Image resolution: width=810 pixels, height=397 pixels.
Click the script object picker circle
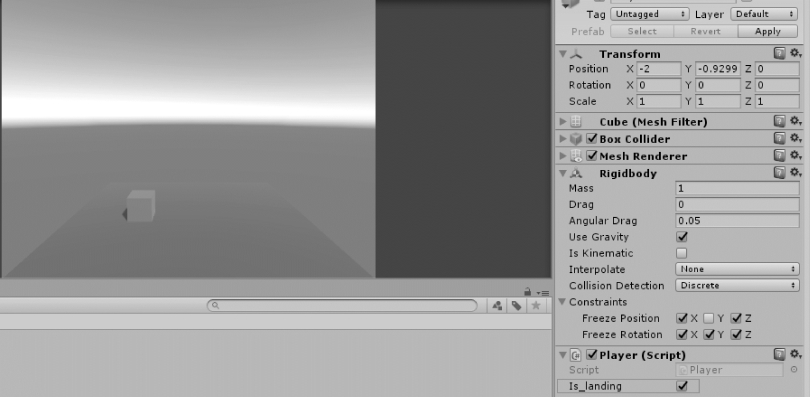794,370
